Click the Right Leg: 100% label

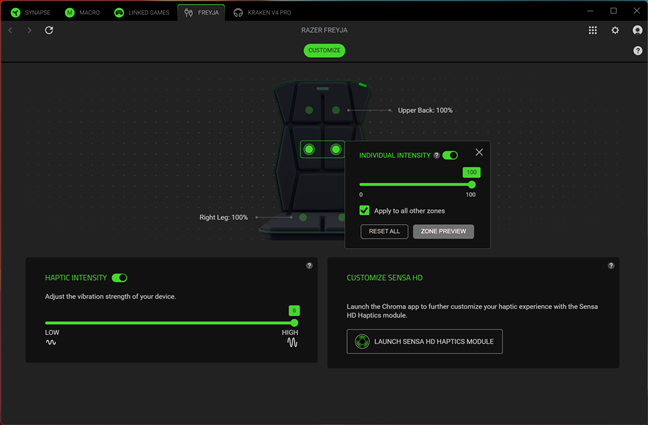224,217
